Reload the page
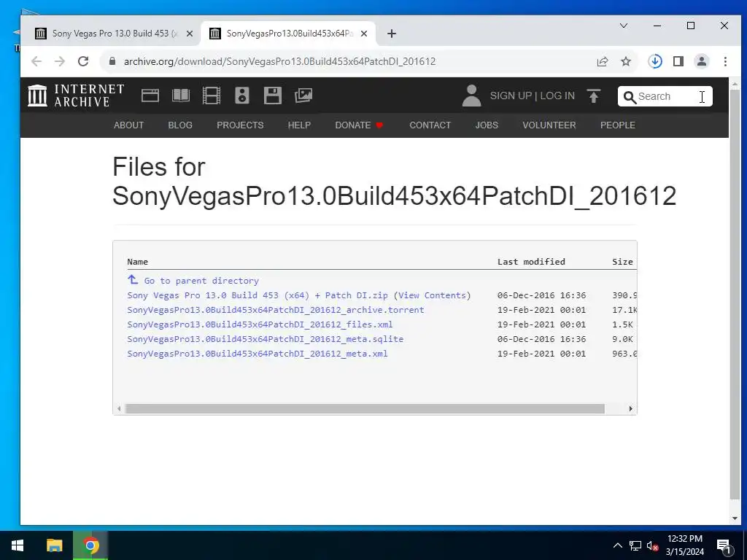The width and height of the screenshot is (747, 560). (x=83, y=61)
